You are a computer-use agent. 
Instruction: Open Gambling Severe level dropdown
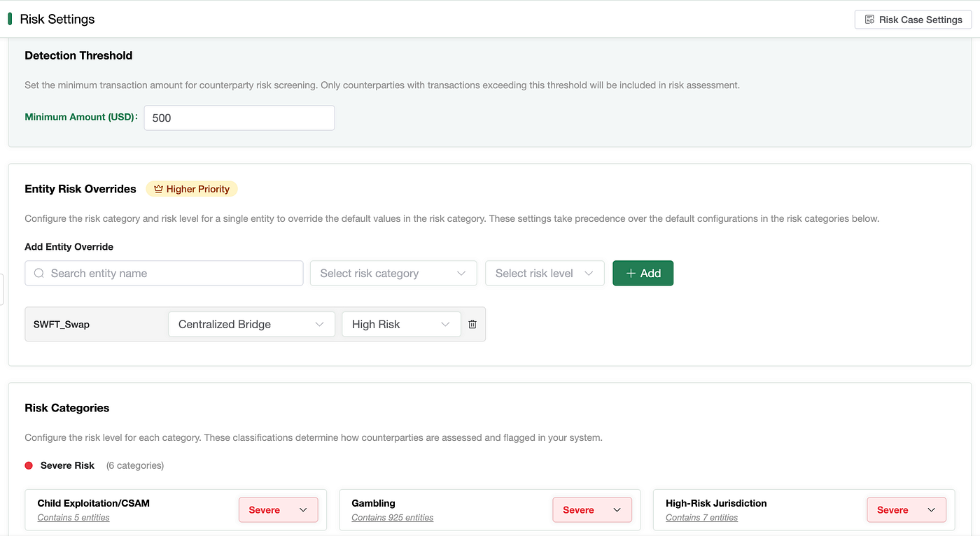[x=591, y=510]
